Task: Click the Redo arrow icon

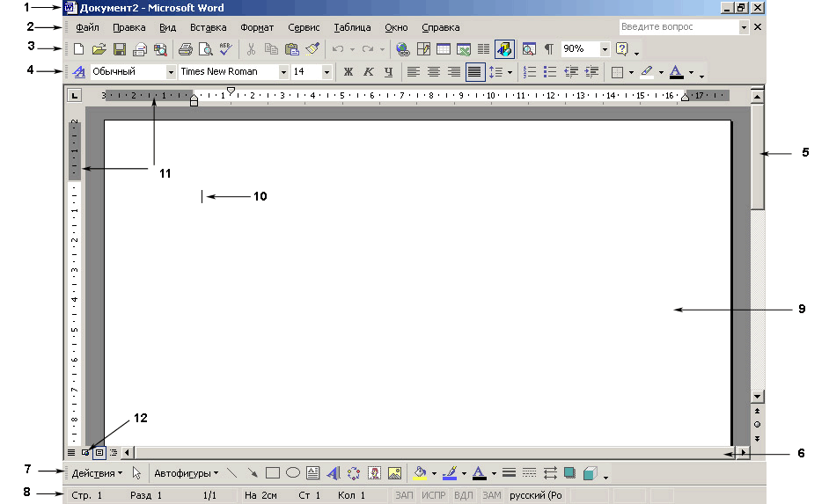Action: click(368, 49)
